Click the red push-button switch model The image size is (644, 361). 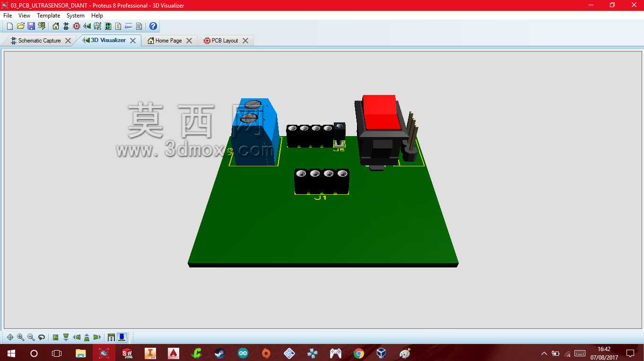click(x=381, y=132)
